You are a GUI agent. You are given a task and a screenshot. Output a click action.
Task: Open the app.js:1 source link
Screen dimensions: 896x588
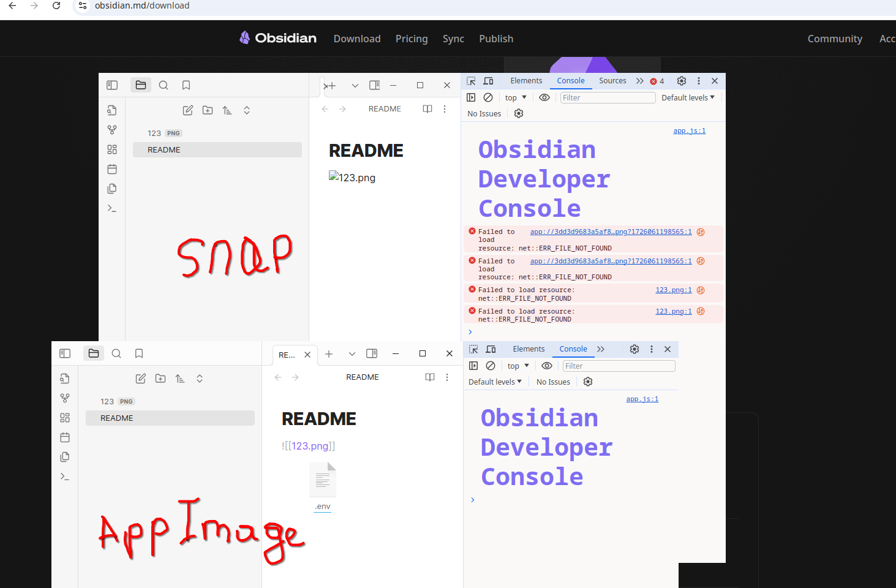[x=689, y=130]
